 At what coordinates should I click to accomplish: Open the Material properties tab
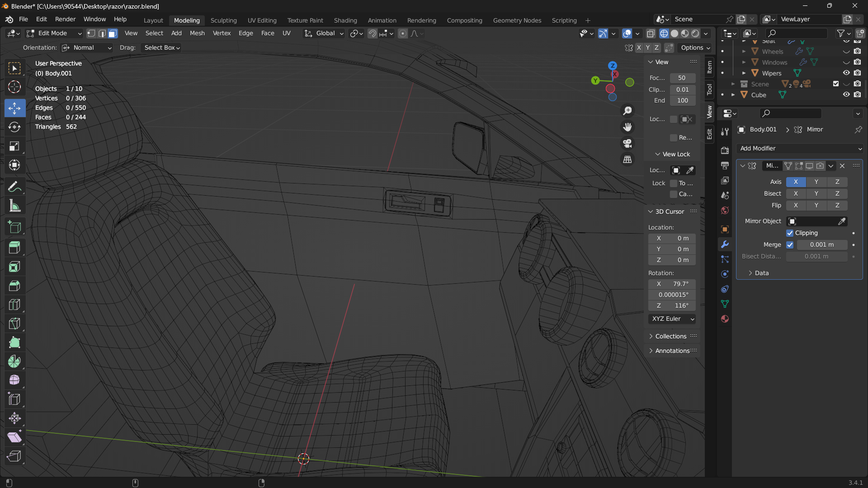[725, 319]
